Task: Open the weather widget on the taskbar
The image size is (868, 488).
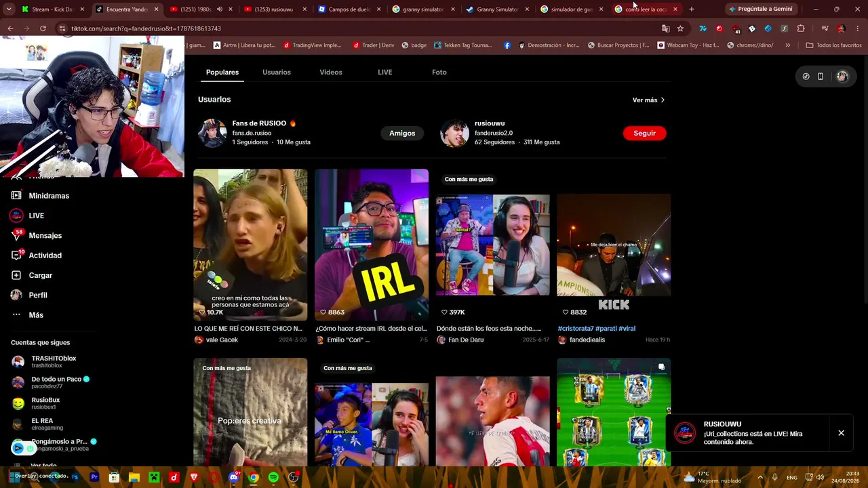Action: tap(712, 477)
